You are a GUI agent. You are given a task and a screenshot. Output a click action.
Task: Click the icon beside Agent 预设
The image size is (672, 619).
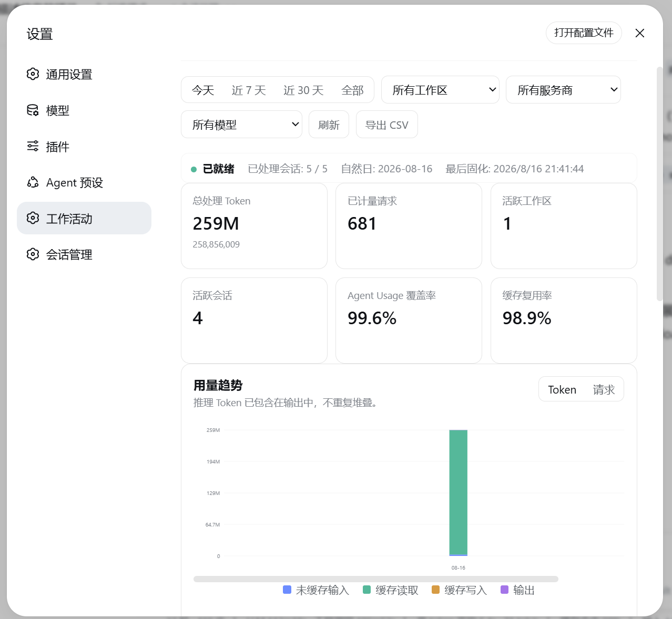pos(33,182)
